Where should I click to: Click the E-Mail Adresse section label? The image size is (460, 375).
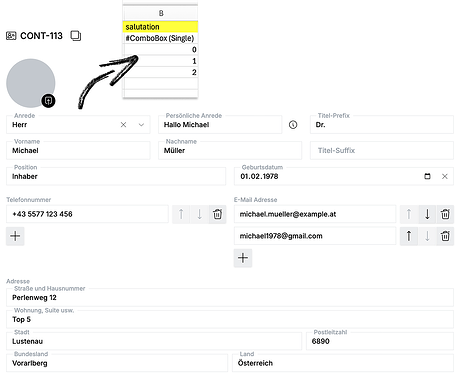pyautogui.click(x=255, y=200)
